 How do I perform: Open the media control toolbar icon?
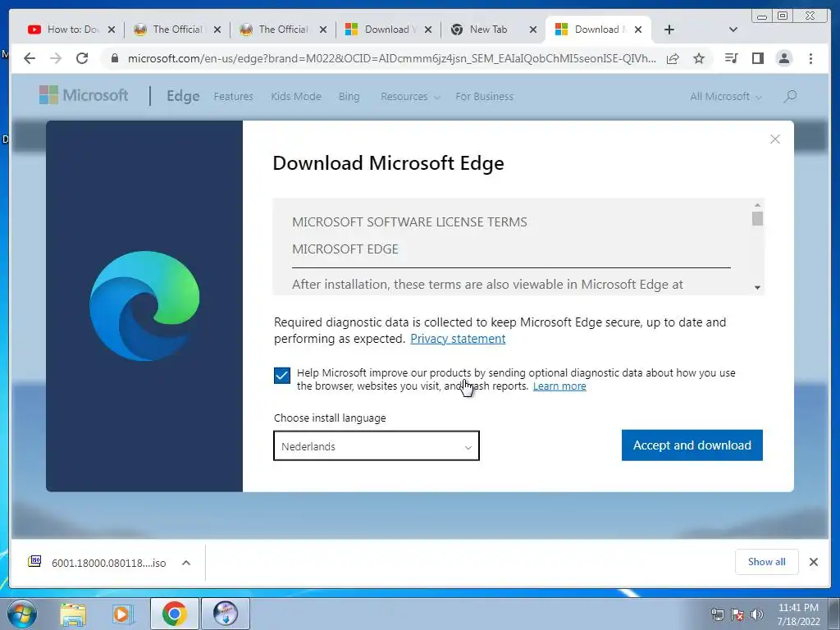coord(731,58)
